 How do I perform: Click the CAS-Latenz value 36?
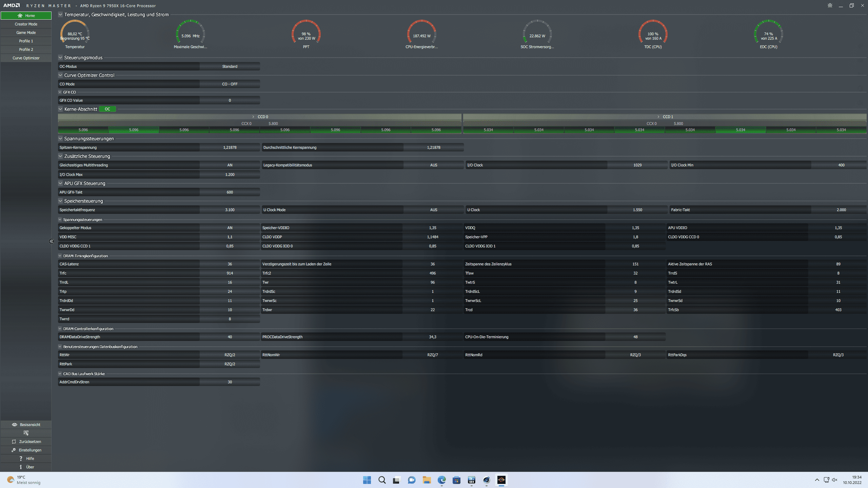(x=230, y=264)
